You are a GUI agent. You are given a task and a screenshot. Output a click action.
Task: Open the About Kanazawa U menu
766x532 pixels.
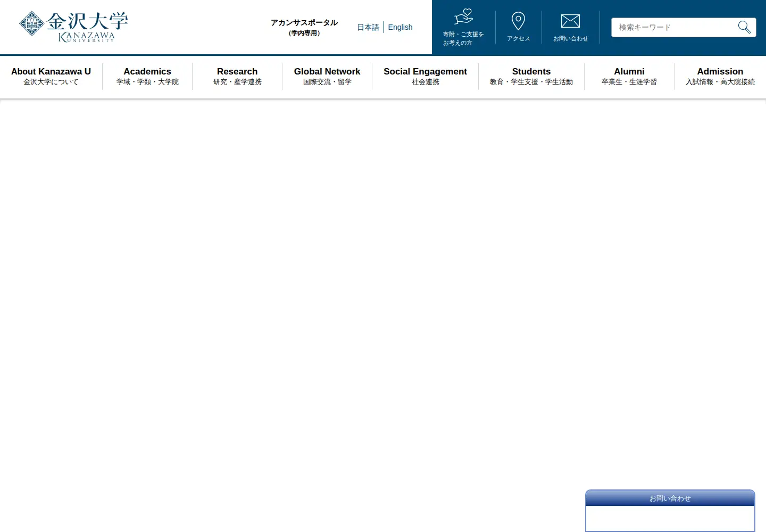pos(51,76)
